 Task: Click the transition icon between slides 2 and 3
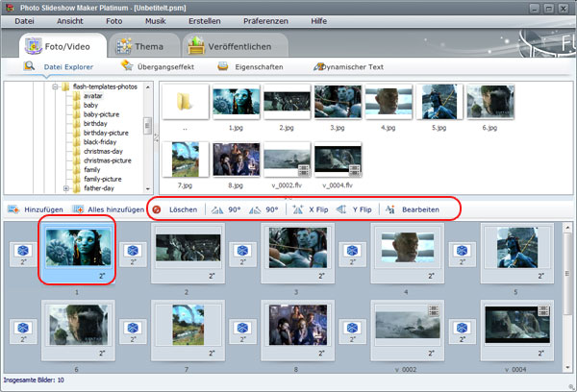(x=241, y=252)
